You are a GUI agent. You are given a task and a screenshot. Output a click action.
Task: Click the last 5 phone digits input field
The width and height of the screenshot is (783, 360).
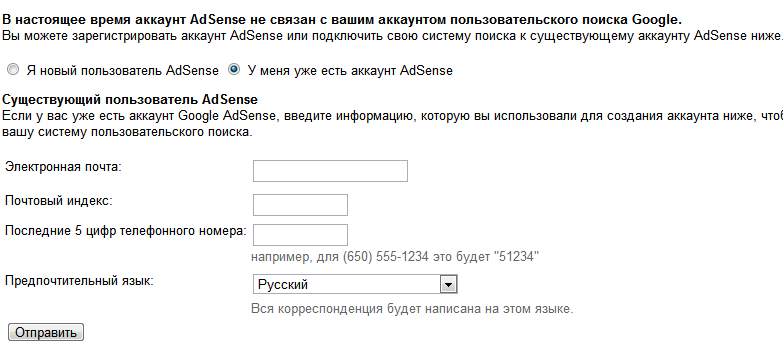(300, 235)
